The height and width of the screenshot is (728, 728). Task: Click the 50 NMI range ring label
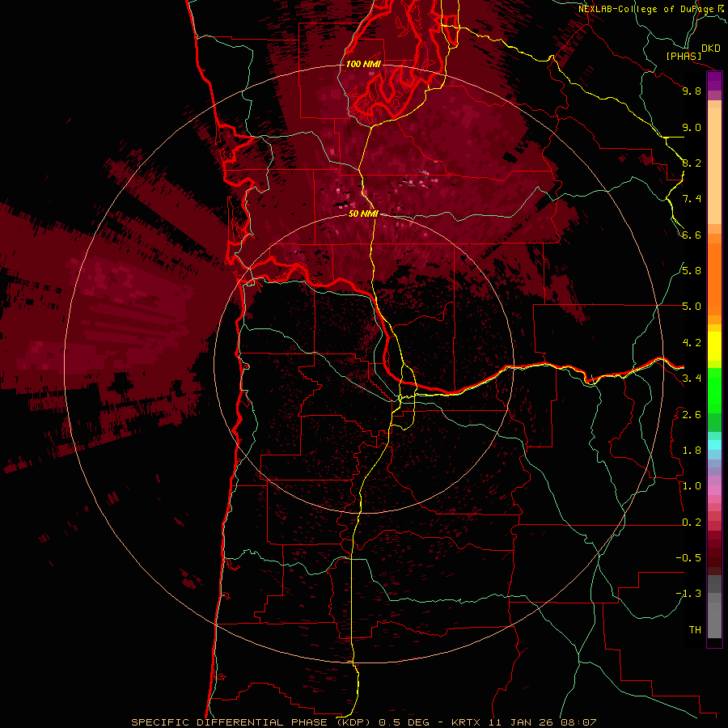click(363, 214)
